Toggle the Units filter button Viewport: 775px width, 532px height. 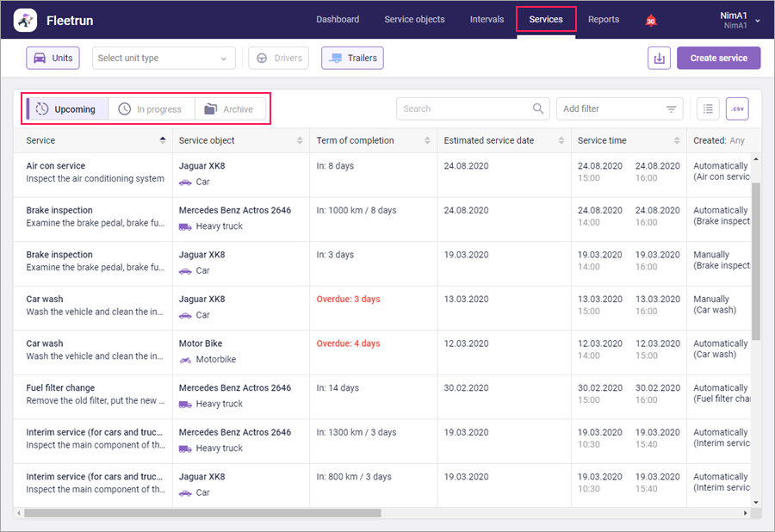[53, 59]
